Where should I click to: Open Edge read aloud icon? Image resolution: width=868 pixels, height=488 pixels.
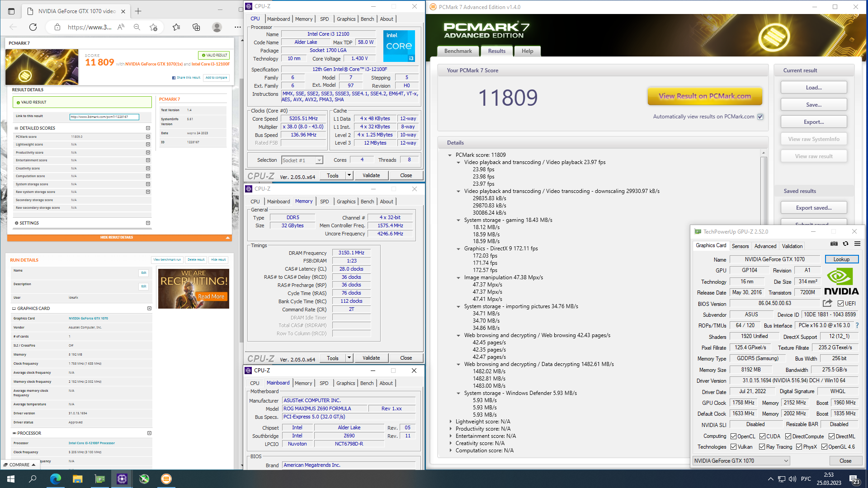[x=121, y=27]
